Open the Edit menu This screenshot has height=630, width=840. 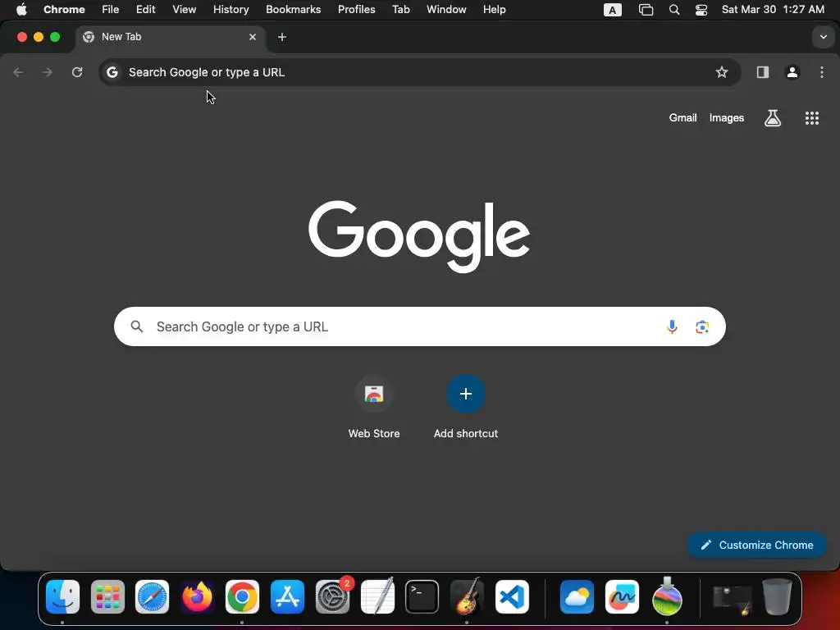145,10
